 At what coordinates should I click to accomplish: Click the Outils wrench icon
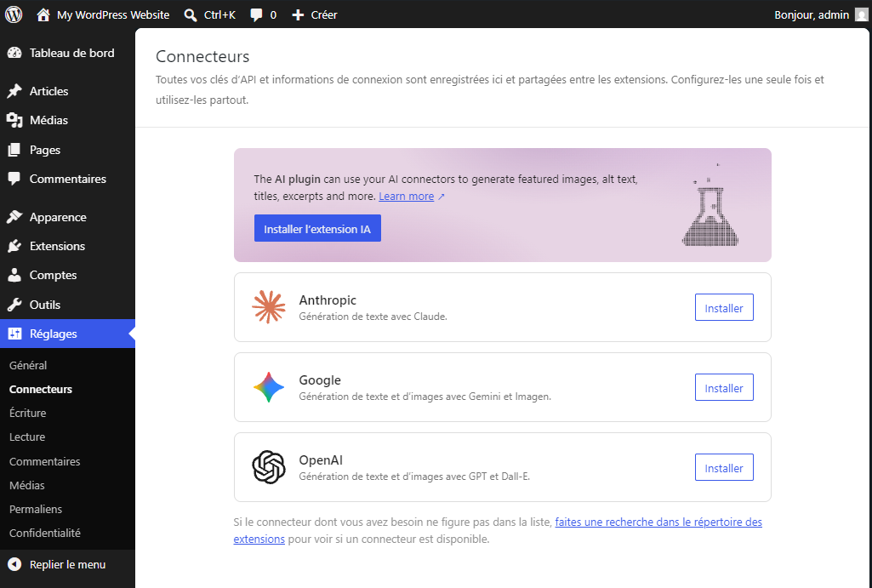point(14,305)
